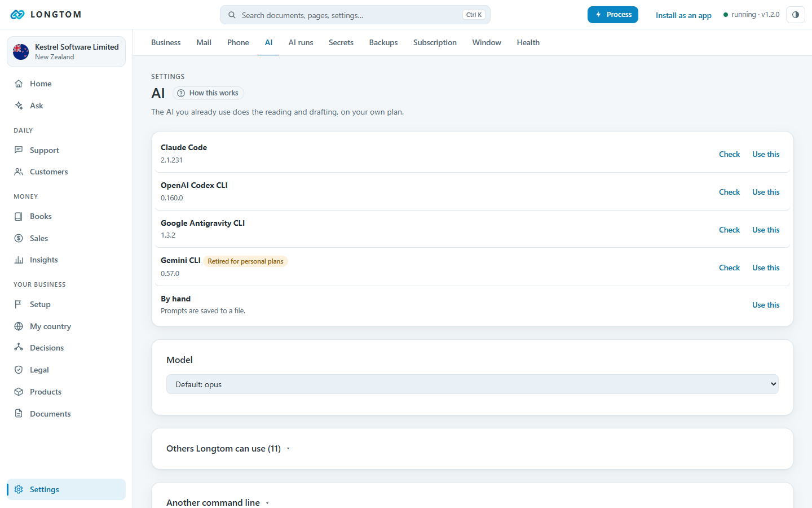Image resolution: width=812 pixels, height=508 pixels.
Task: Open the Decisions page
Action: (x=66, y=348)
